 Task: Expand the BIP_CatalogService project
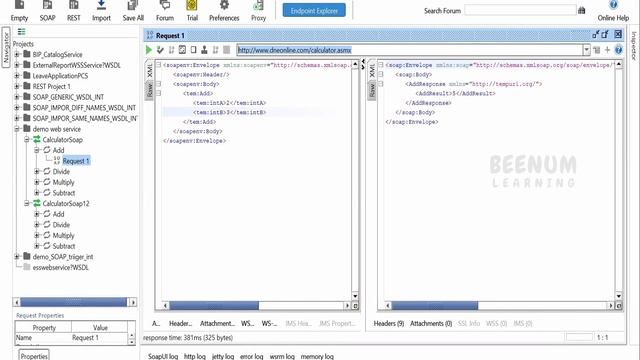17,54
